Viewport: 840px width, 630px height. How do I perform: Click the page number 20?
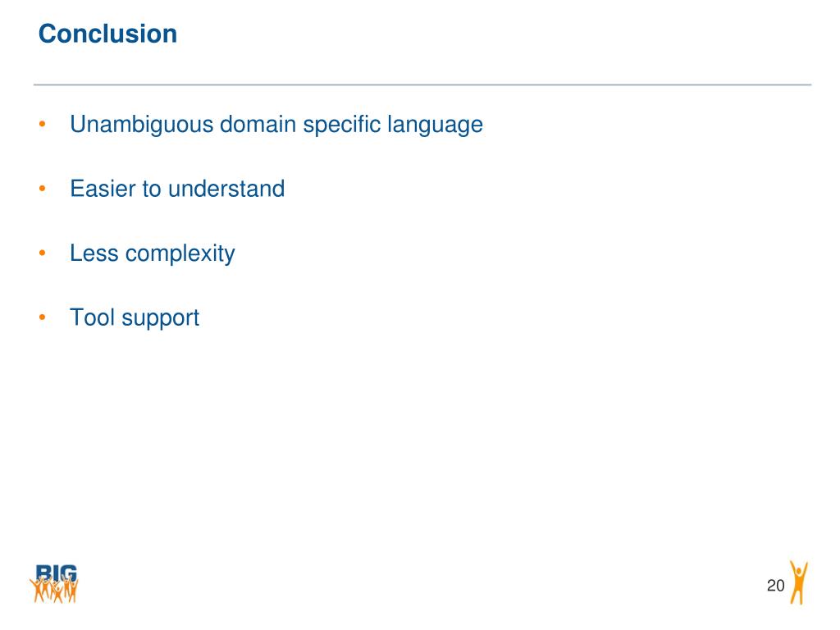(775, 586)
